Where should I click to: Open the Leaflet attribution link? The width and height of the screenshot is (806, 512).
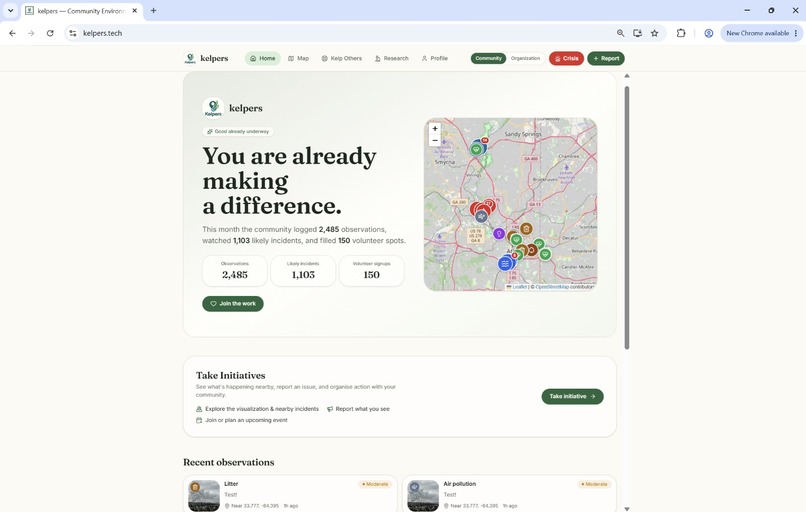tap(519, 287)
